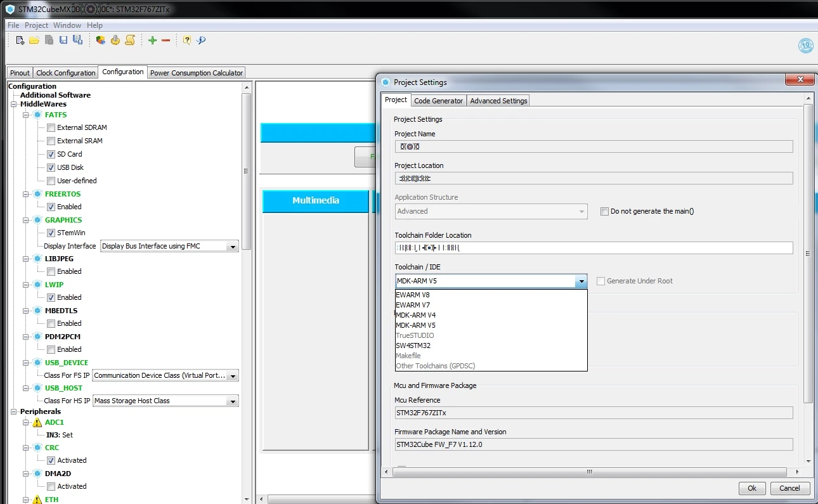Image resolution: width=818 pixels, height=504 pixels.
Task: Click the About info bubble icon
Action: (201, 41)
